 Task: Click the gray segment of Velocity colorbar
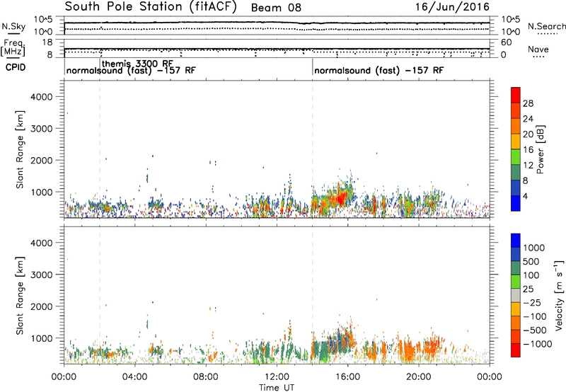pyautogui.click(x=516, y=295)
